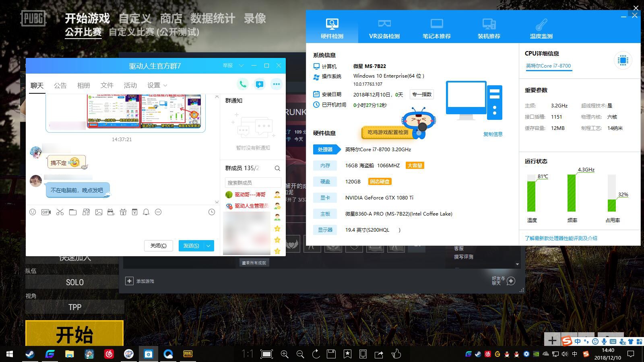Select member 驱动哥---涛哥
The width and height of the screenshot is (644, 362).
pyautogui.click(x=250, y=195)
